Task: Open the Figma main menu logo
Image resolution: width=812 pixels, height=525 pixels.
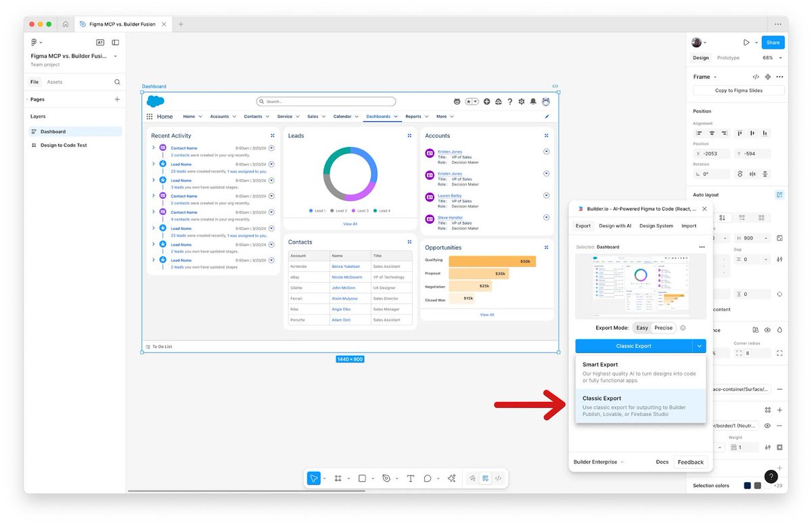Action: (35, 43)
